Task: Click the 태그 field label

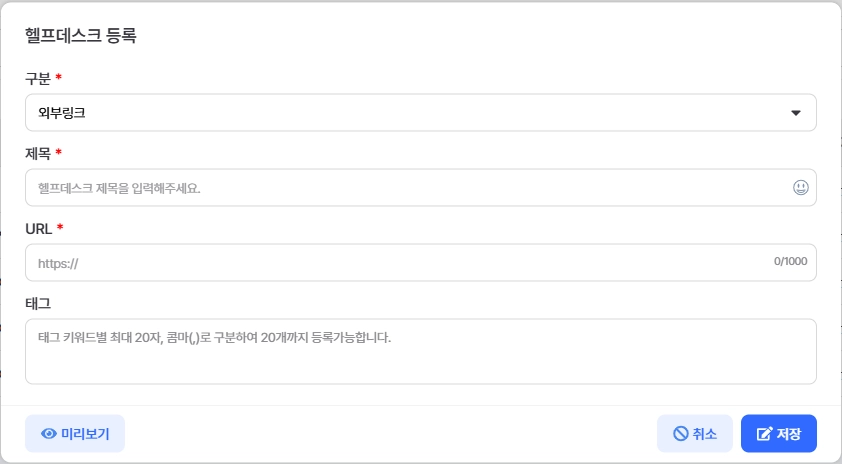Action: pos(38,303)
